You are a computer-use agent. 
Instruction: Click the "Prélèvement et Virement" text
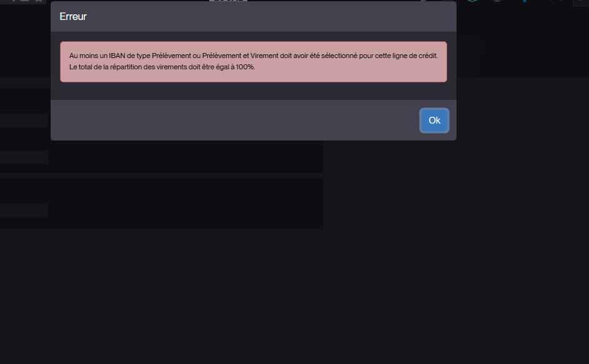pyautogui.click(x=240, y=56)
